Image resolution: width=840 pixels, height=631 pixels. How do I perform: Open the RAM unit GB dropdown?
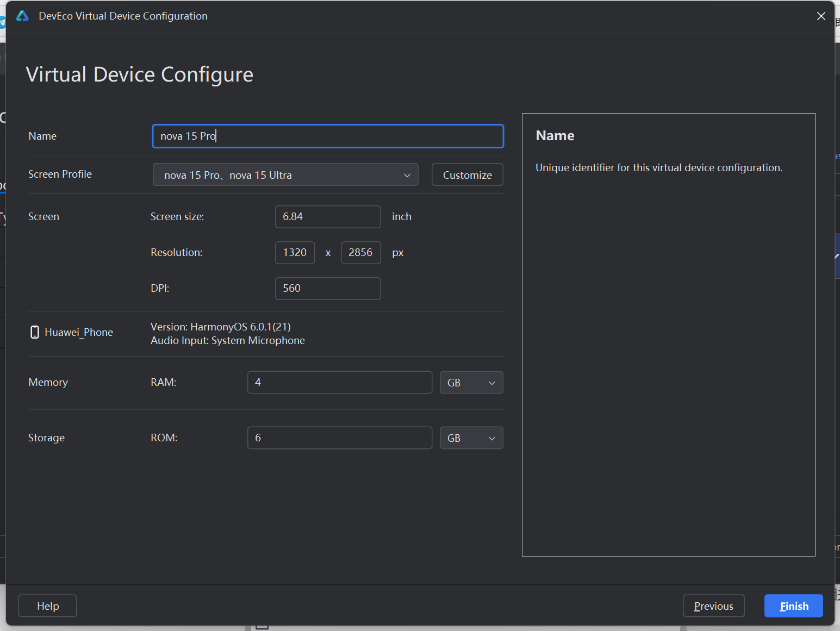(471, 383)
